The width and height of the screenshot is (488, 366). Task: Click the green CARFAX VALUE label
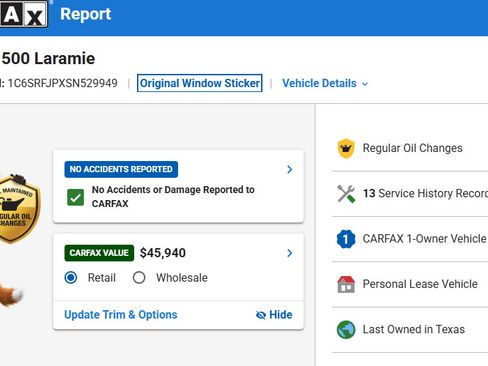tap(99, 253)
